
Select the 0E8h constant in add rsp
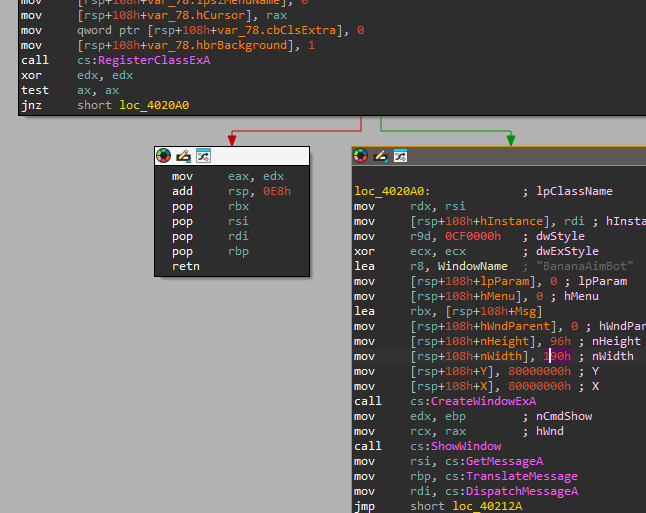coord(277,191)
